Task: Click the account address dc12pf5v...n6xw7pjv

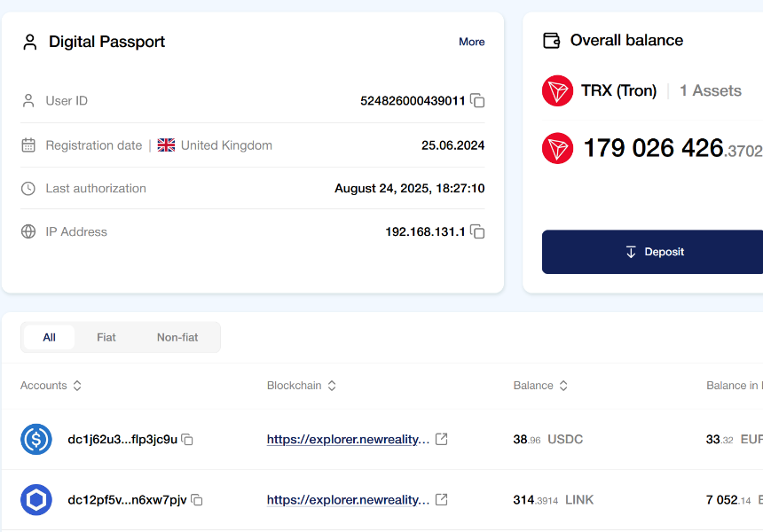Action: click(127, 500)
